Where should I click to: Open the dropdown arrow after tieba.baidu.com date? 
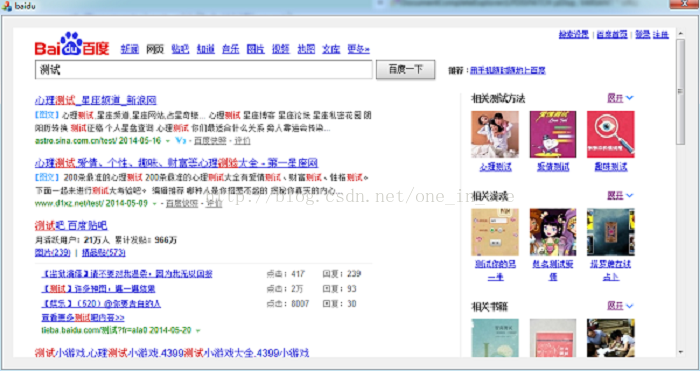pyautogui.click(x=198, y=331)
